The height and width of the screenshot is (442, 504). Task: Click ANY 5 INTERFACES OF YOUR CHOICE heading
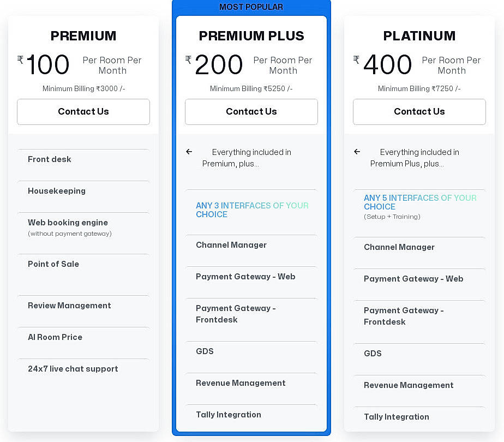tap(420, 202)
